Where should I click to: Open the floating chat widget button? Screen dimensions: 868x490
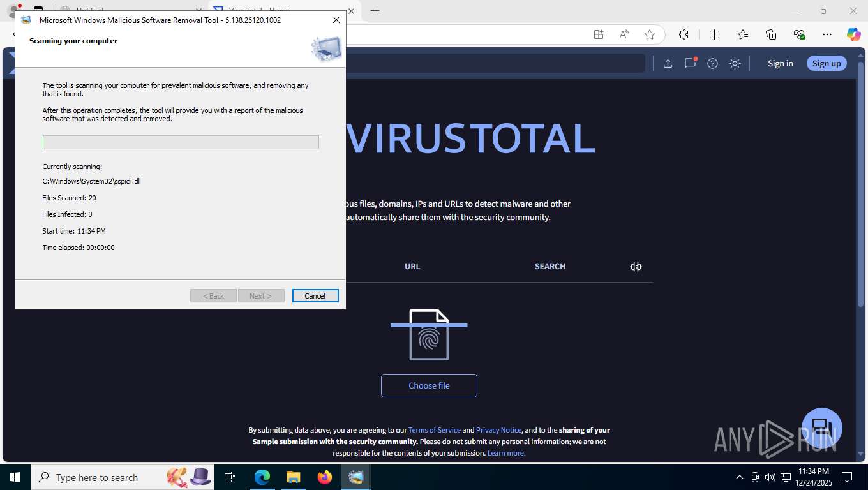point(822,428)
